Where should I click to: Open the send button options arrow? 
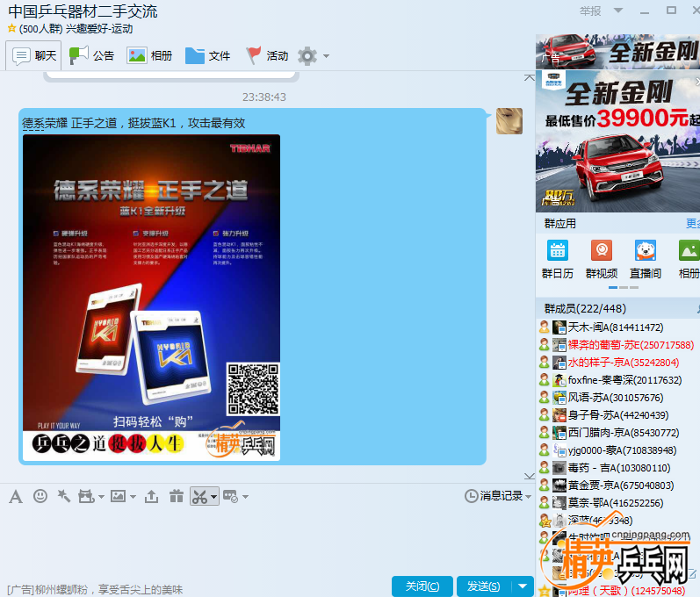point(523,586)
